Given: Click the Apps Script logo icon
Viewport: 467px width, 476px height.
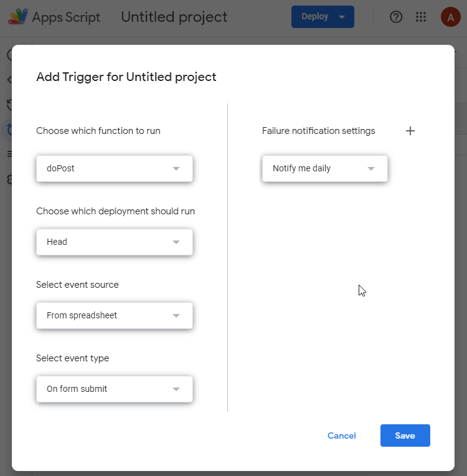Looking at the screenshot, I should [18, 17].
